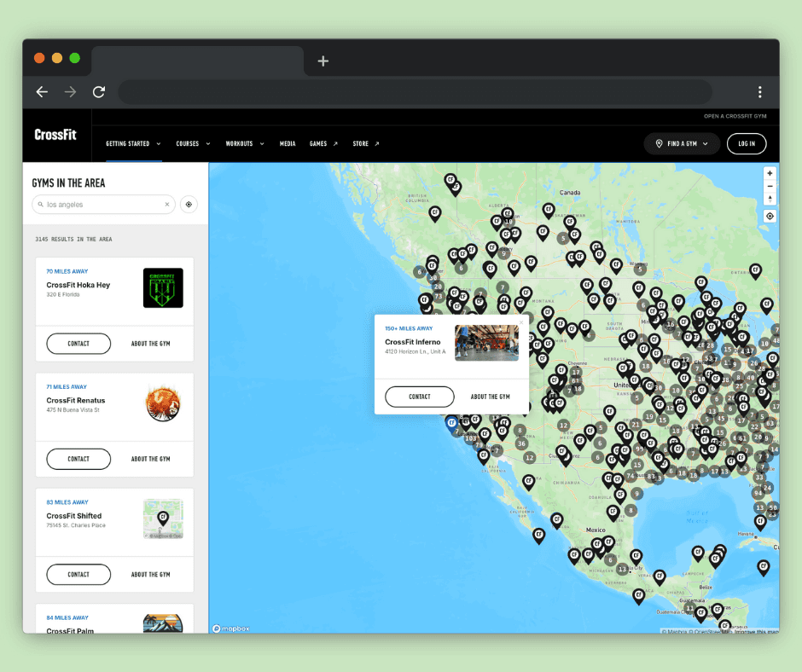The width and height of the screenshot is (802, 672).
Task: Select the CrossFit Renatus title
Action: point(76,401)
